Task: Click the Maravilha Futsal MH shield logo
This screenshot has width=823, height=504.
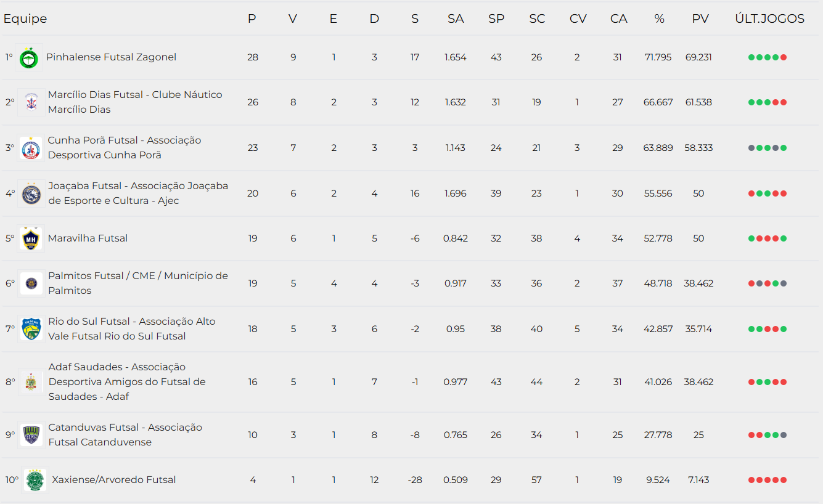Action: (31, 238)
